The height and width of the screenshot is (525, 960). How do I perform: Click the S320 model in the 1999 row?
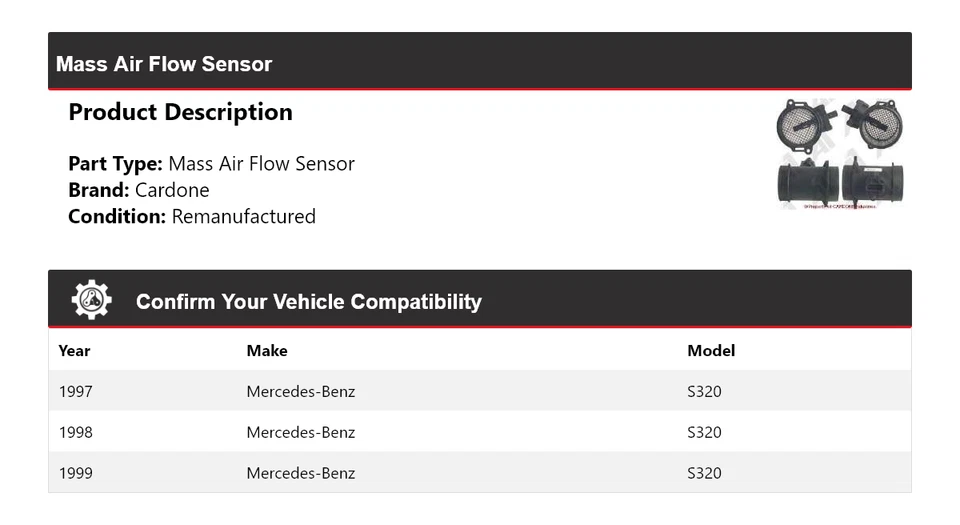tap(704, 473)
